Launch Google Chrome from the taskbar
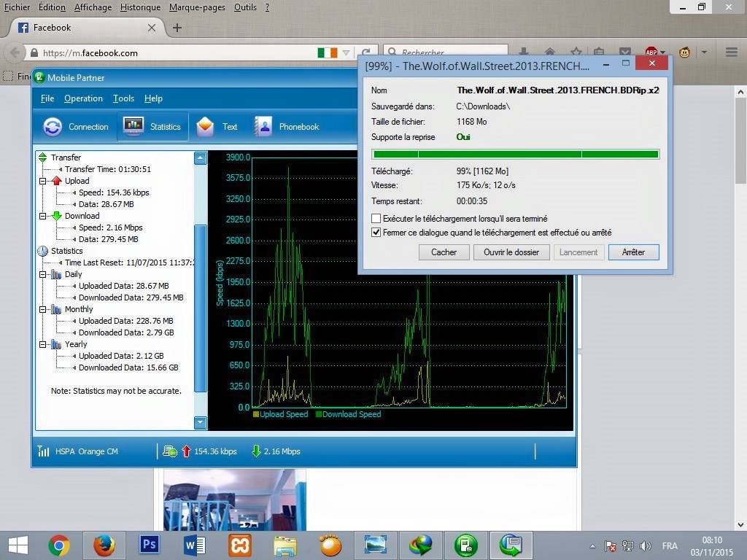Image resolution: width=747 pixels, height=560 pixels. coord(59,545)
